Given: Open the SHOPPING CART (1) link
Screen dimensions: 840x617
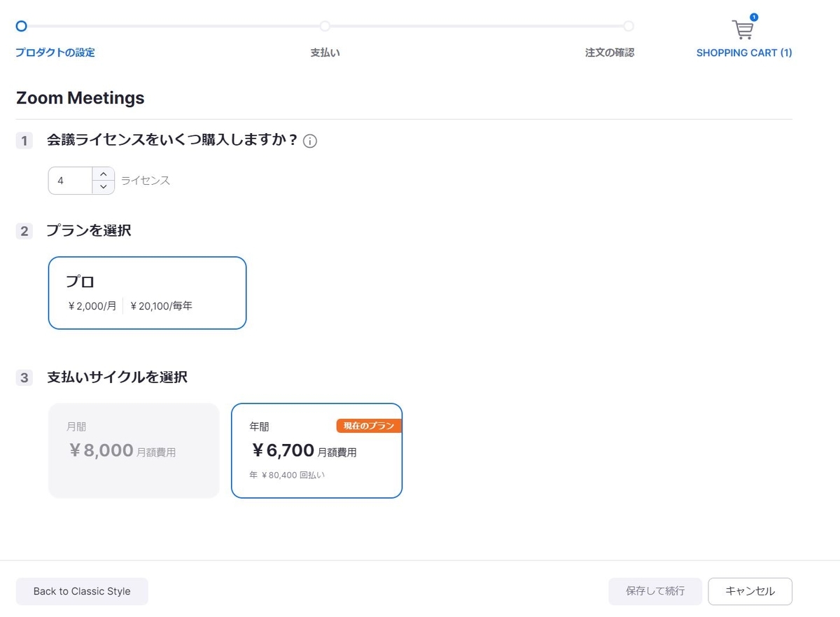Looking at the screenshot, I should [x=744, y=53].
